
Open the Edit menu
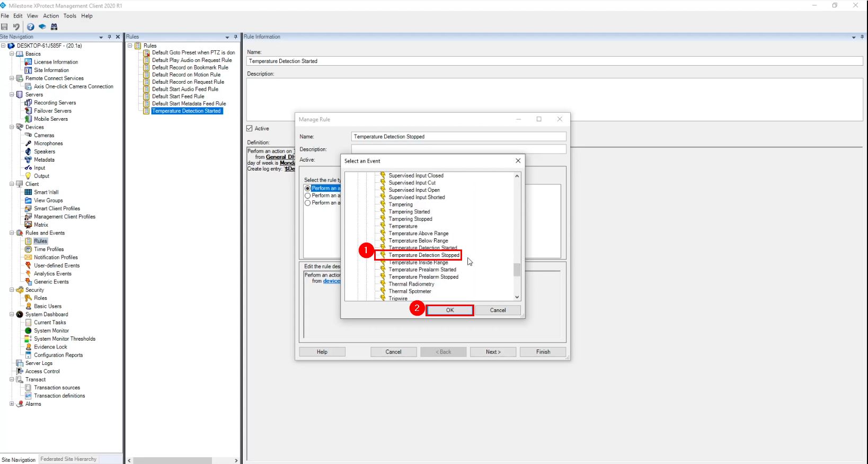tap(18, 16)
